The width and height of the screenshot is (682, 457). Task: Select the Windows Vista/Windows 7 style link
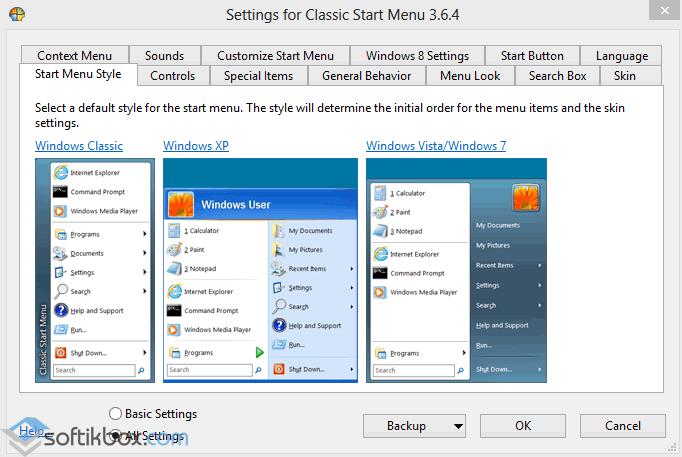(436, 146)
